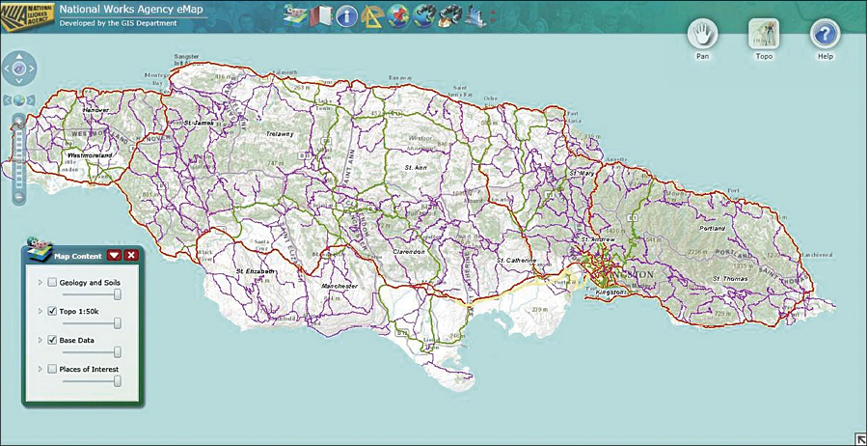
Task: Activate the Pan hand tool
Action: 703,35
